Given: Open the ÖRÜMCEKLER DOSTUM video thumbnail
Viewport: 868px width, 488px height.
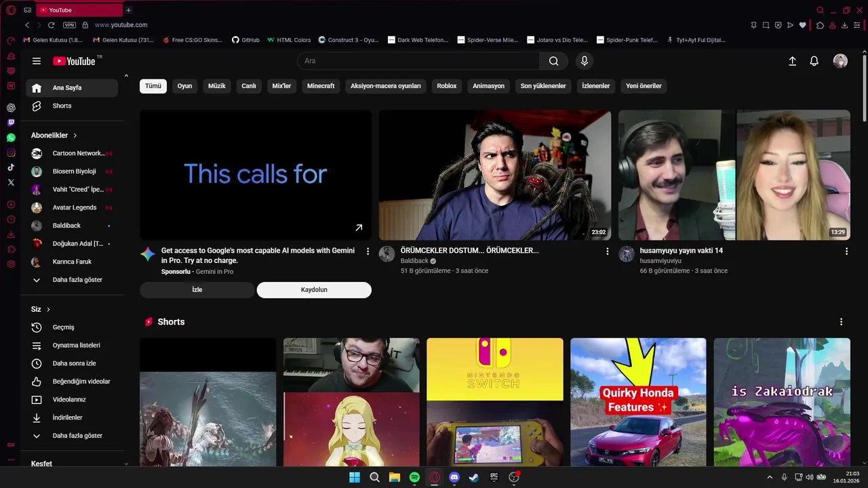Looking at the screenshot, I should [495, 175].
